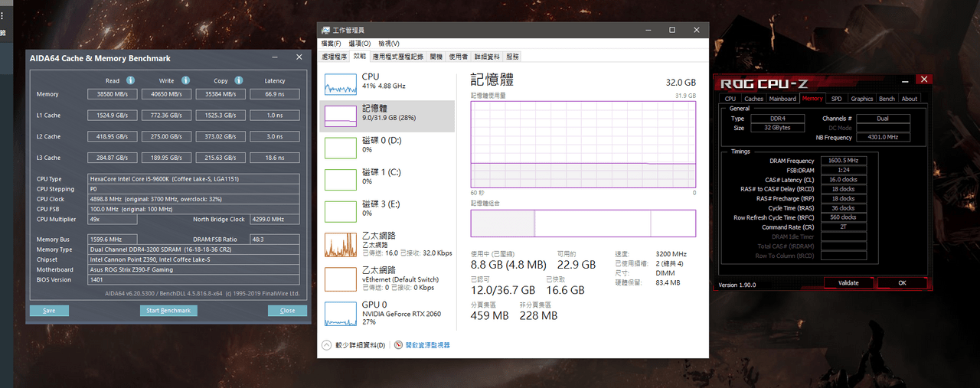
Task: Switch to the 應用程式歷程記錄 tab
Action: click(x=398, y=57)
